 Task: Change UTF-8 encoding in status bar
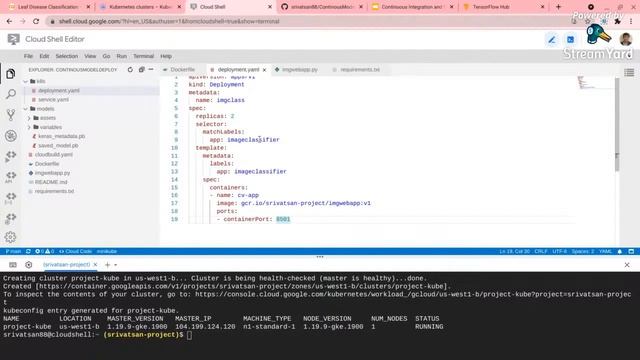point(560,251)
